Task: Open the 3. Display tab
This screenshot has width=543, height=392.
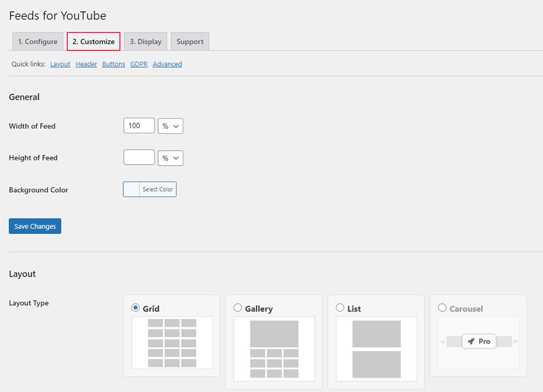Action: pyautogui.click(x=146, y=41)
